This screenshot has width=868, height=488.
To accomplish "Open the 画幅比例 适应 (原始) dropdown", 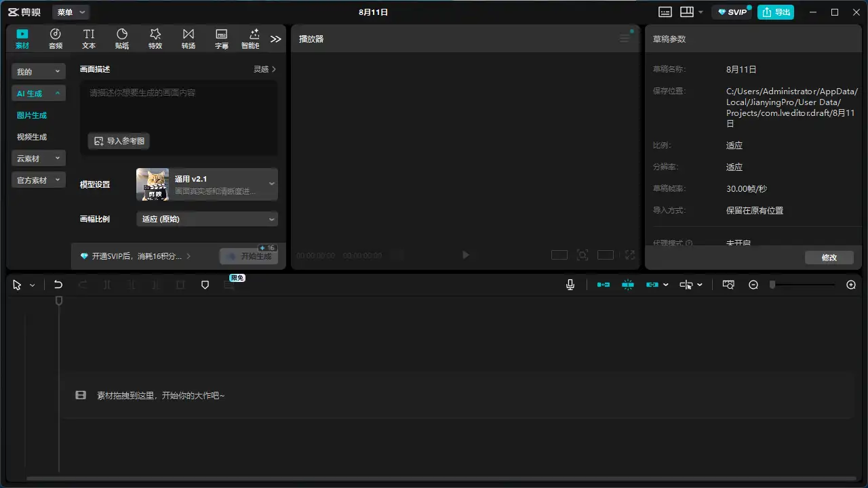I will (x=207, y=219).
